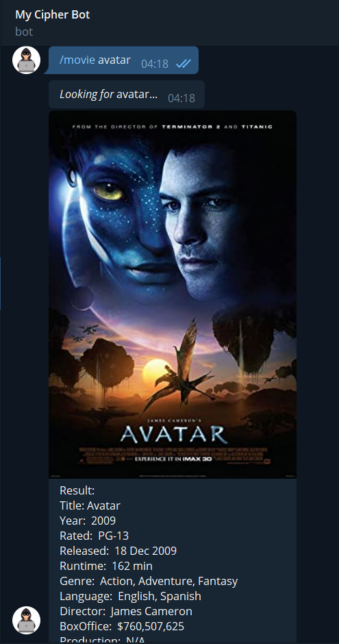Click the Genre line listing Action, Adventure, Fantasy
This screenshot has height=644, width=339.
click(149, 581)
